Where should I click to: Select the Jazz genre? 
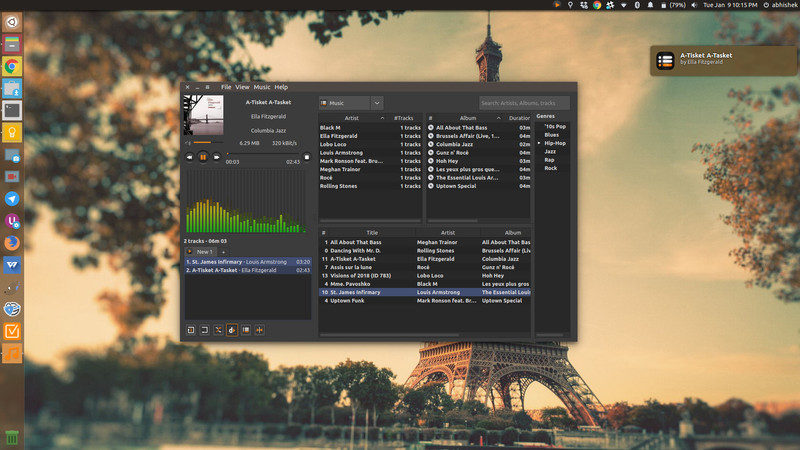[550, 152]
